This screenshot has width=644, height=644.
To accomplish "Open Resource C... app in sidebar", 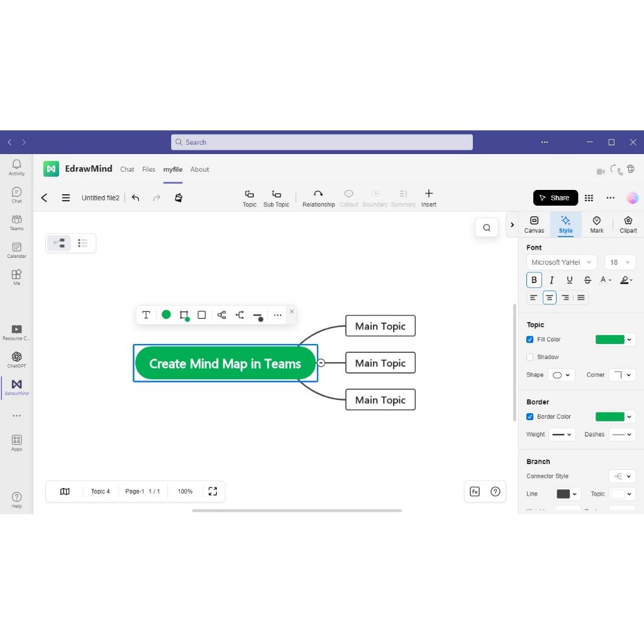I will [x=16, y=332].
